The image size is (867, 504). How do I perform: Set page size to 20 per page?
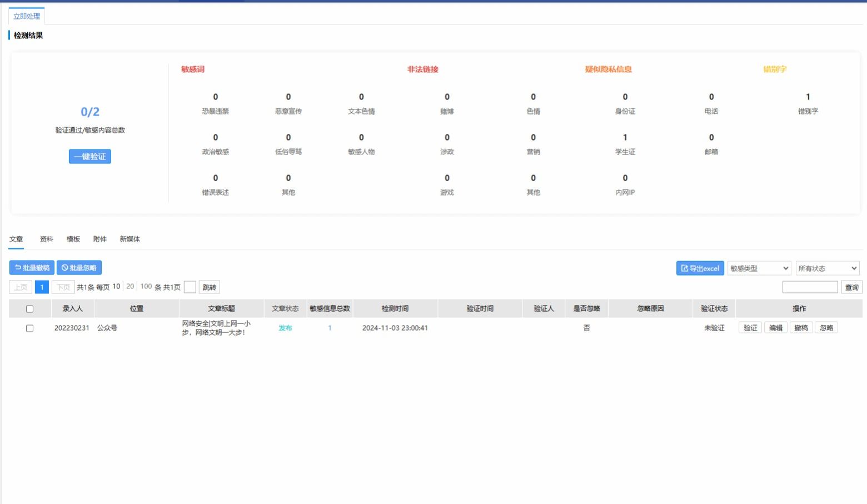coord(130,287)
